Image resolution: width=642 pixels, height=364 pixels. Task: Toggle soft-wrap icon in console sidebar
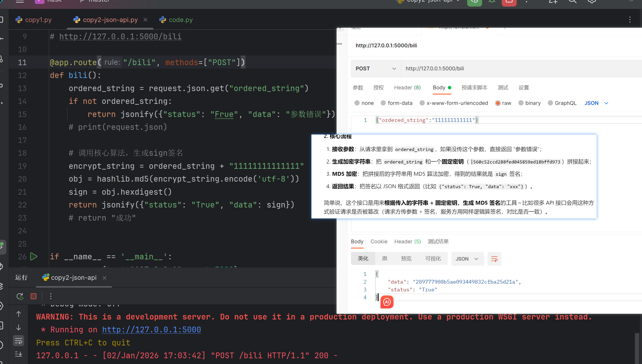click(19, 341)
